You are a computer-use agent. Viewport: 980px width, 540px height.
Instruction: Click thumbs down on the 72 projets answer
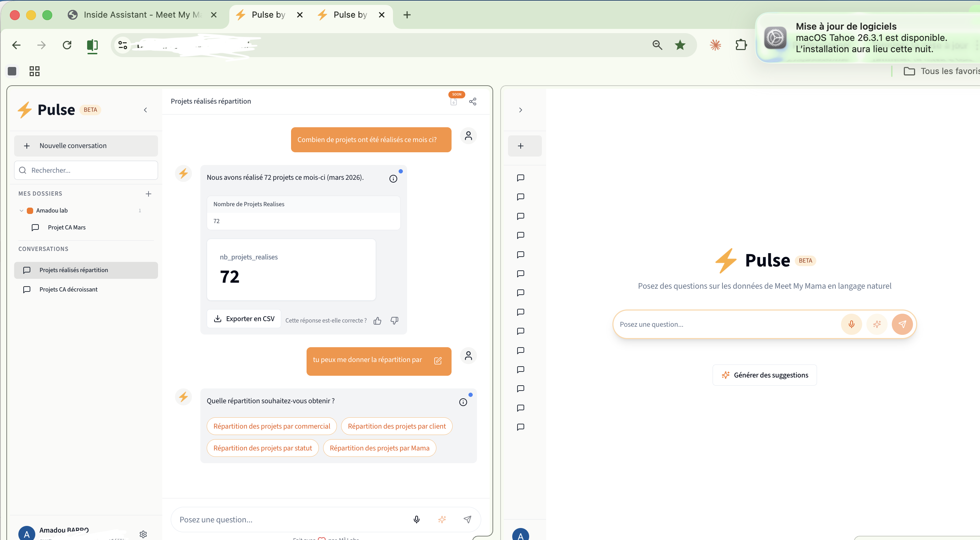coord(394,321)
